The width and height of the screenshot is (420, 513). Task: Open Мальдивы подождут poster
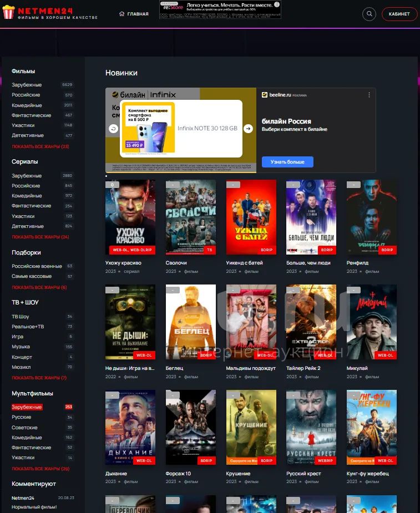tap(251, 322)
